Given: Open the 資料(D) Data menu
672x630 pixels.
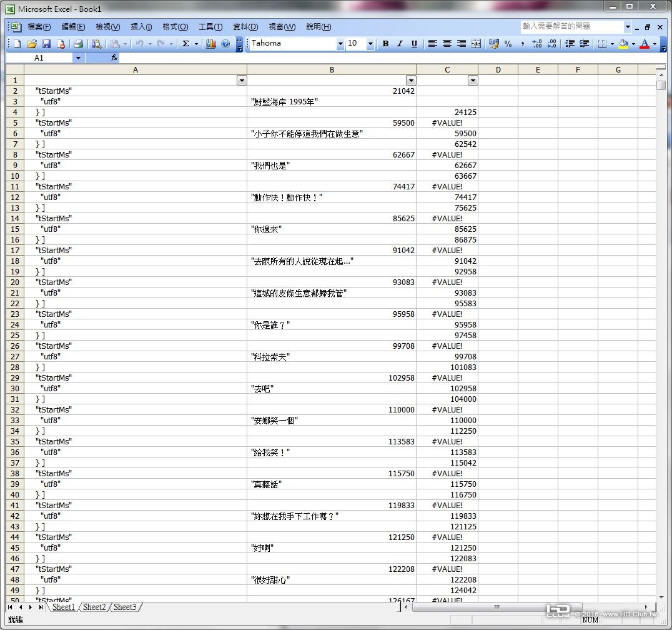Looking at the screenshot, I should coord(245,27).
